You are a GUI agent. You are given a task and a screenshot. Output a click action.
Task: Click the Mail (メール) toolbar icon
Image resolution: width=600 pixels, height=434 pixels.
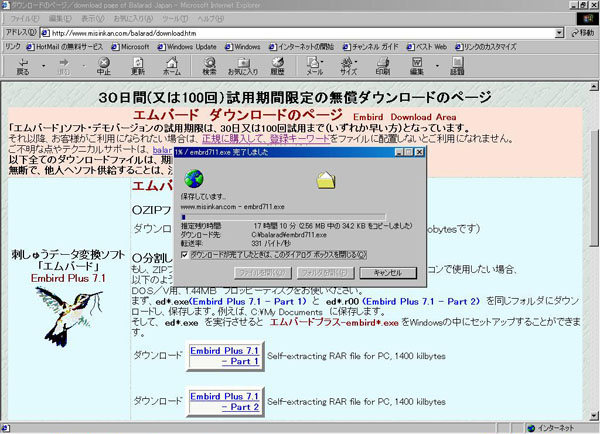click(x=315, y=66)
